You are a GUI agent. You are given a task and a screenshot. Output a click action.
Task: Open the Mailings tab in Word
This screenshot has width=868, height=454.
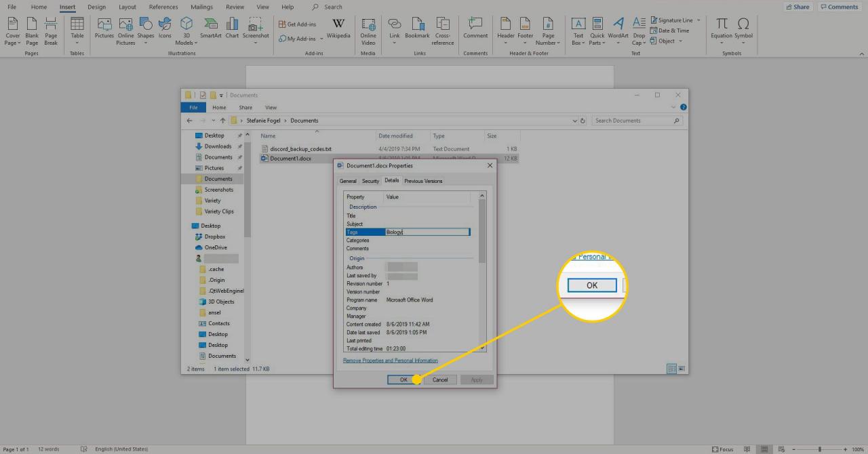pos(201,7)
